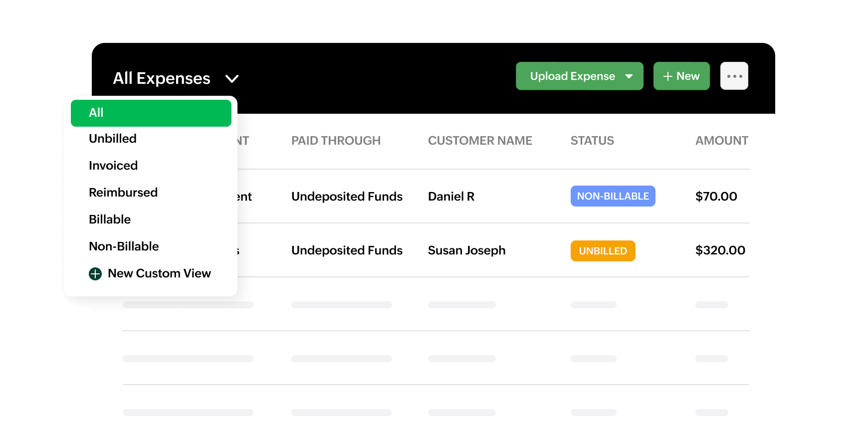This screenshot has width=868, height=439.
Task: Click the three-dots more options button
Action: (734, 76)
